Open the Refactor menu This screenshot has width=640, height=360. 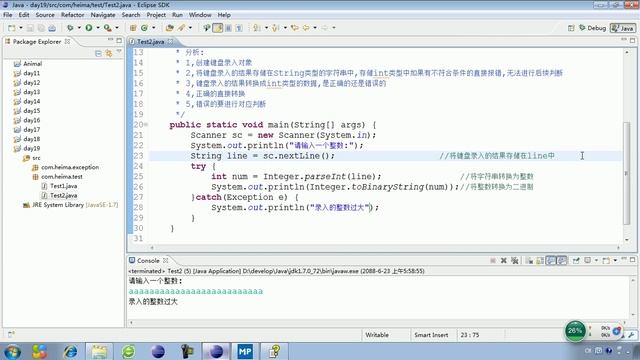(73, 15)
